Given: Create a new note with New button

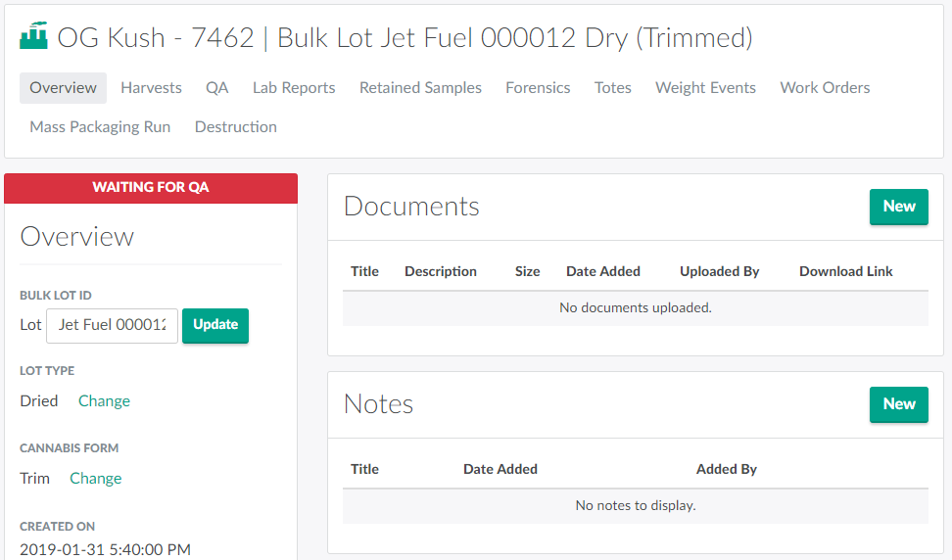Looking at the screenshot, I should 898,404.
